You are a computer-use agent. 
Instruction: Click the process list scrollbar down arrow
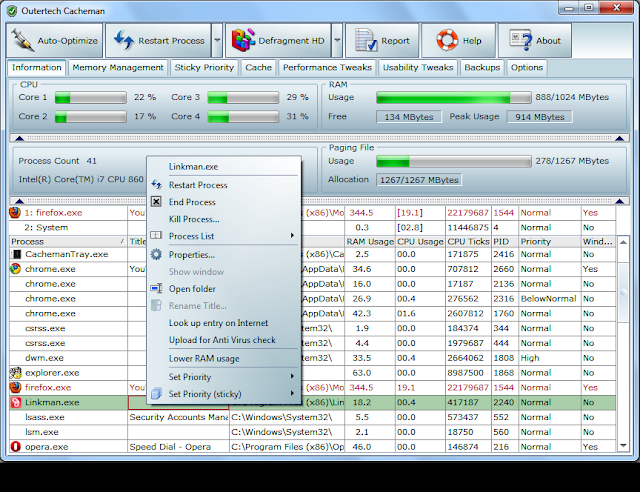click(623, 446)
